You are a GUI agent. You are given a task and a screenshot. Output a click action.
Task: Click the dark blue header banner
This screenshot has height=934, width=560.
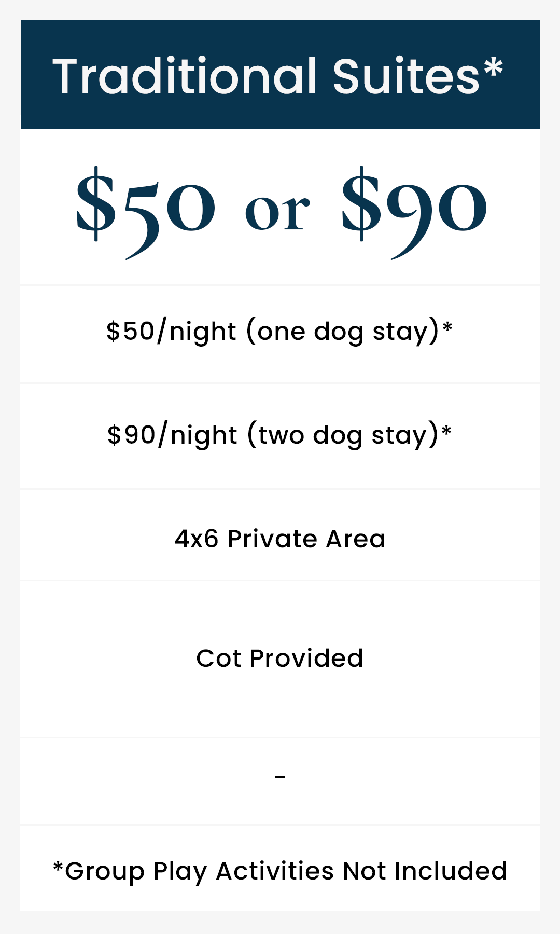281,75
